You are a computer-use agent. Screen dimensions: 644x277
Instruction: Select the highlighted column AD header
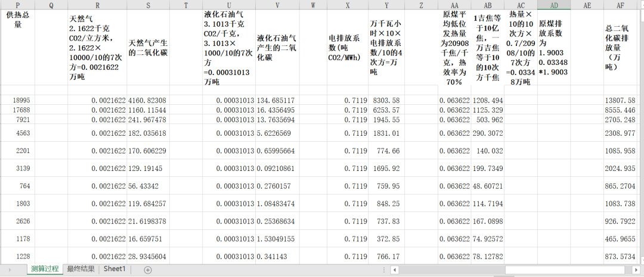[x=554, y=5]
